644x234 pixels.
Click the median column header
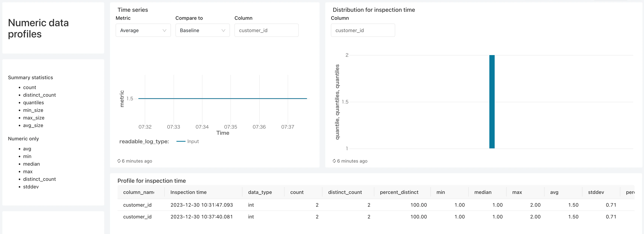click(x=483, y=192)
